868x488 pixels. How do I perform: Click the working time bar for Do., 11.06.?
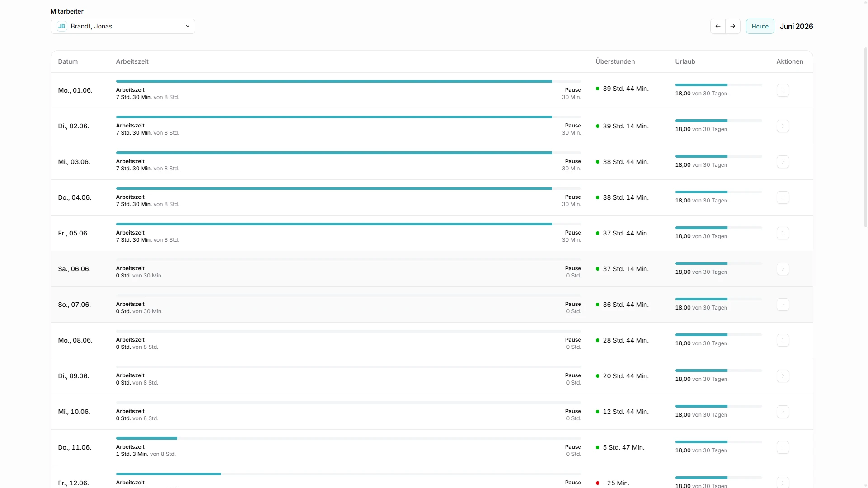[349, 438]
